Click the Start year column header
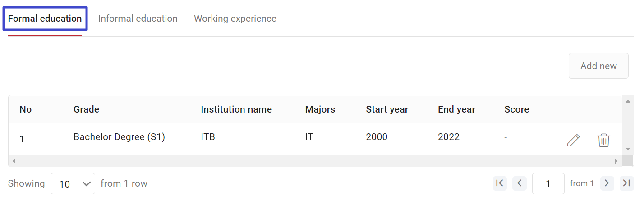 [387, 109]
